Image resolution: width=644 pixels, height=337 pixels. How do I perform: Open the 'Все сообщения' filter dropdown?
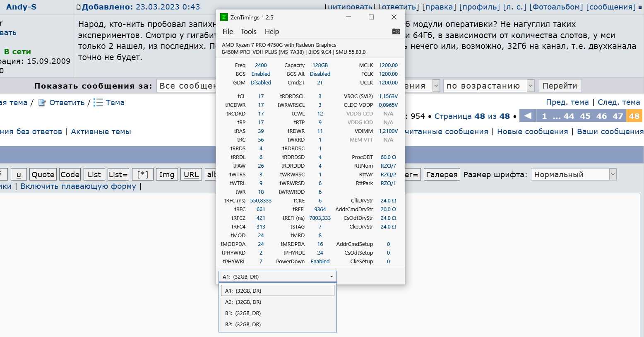click(187, 86)
